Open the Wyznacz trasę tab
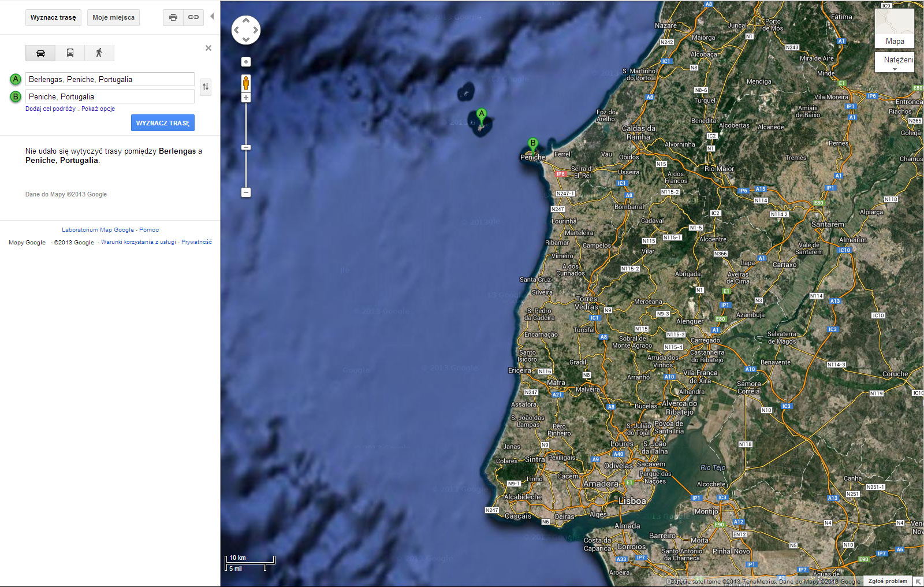This screenshot has height=587, width=924. click(x=53, y=17)
